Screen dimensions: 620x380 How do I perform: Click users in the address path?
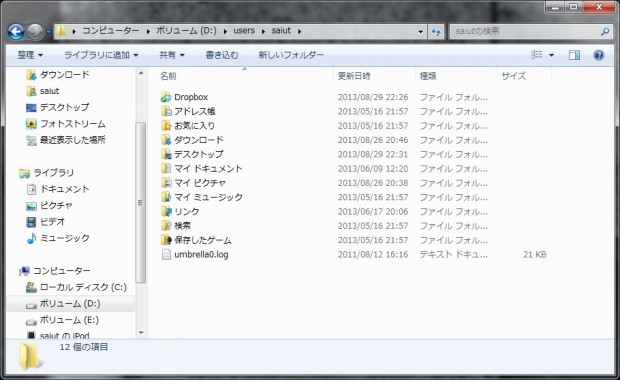(244, 31)
